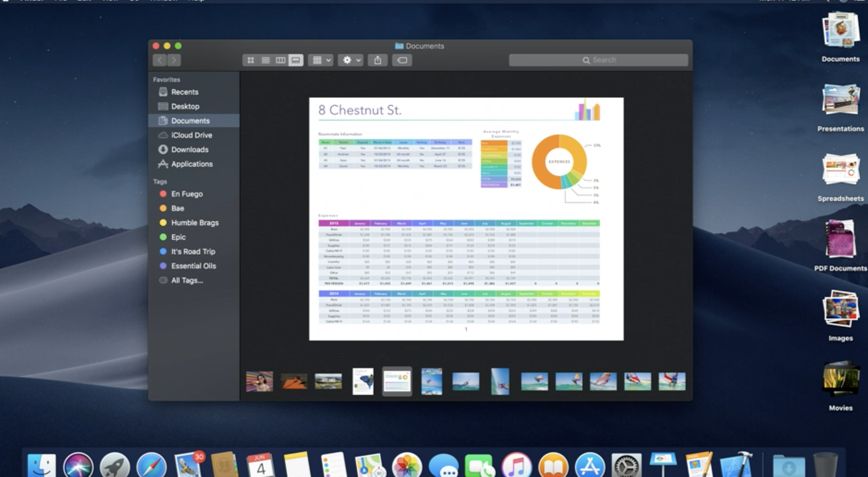Open Mail with 30 badge in Dock
The image size is (868, 477).
(188, 465)
